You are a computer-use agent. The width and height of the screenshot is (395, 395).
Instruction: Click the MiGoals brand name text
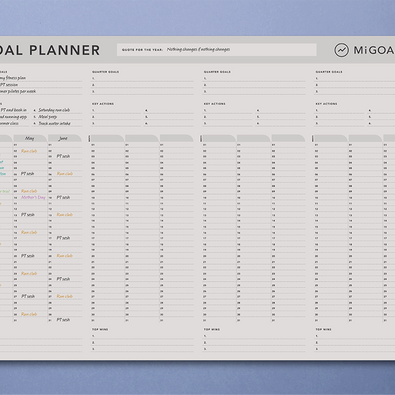point(374,50)
